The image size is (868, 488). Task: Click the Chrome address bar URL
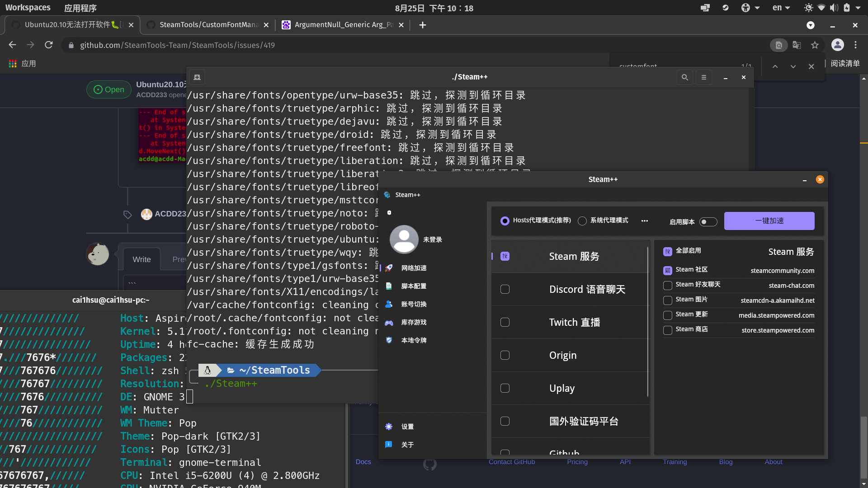(x=177, y=45)
